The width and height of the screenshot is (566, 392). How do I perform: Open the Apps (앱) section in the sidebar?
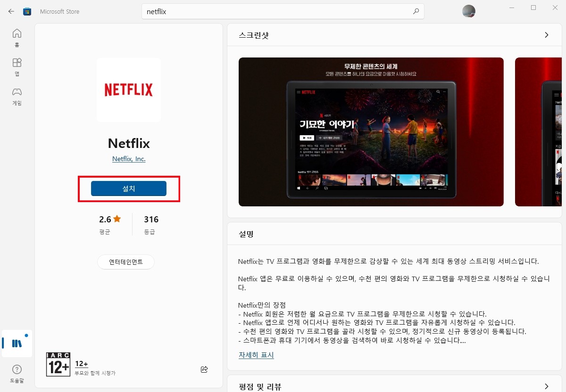(17, 66)
